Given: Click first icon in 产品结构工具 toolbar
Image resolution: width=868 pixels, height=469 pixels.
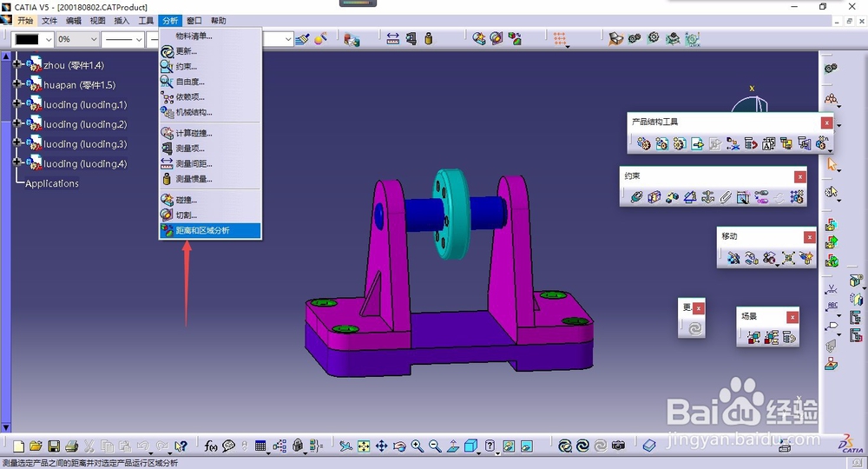Looking at the screenshot, I should click(644, 144).
